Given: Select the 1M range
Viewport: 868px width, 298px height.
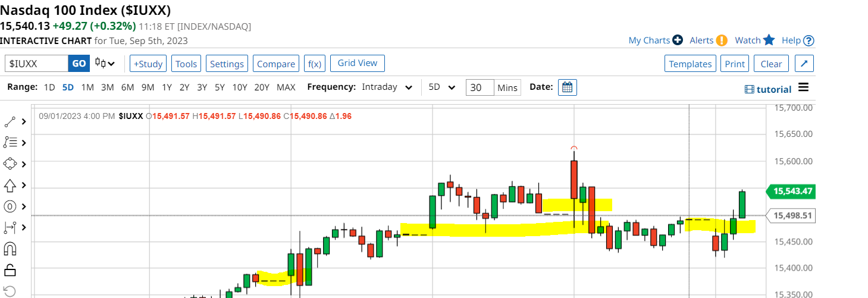Looking at the screenshot, I should pos(87,87).
